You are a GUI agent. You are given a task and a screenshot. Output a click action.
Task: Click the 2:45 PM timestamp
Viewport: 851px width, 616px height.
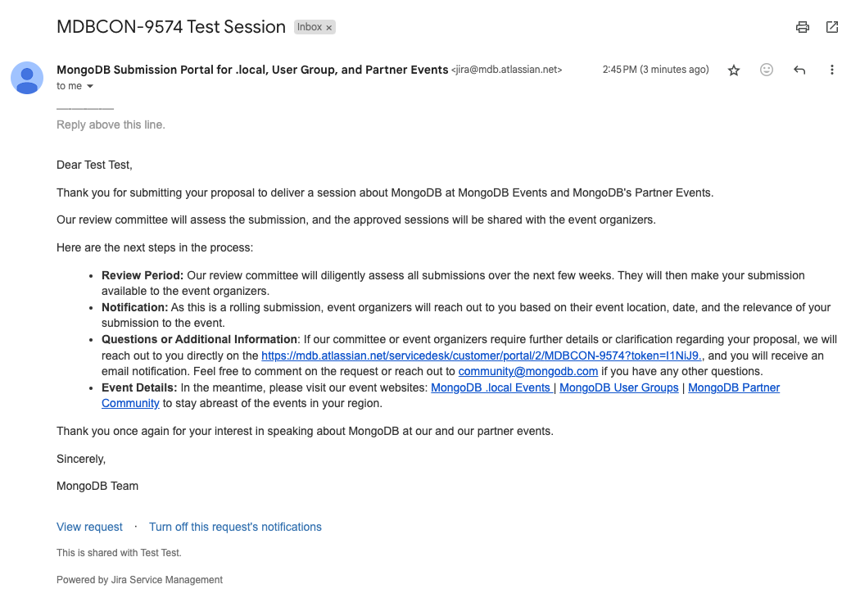pyautogui.click(x=655, y=70)
